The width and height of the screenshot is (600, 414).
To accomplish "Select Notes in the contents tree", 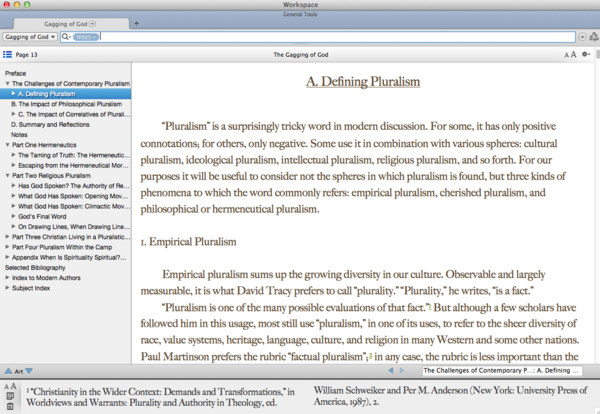I will 19,135.
